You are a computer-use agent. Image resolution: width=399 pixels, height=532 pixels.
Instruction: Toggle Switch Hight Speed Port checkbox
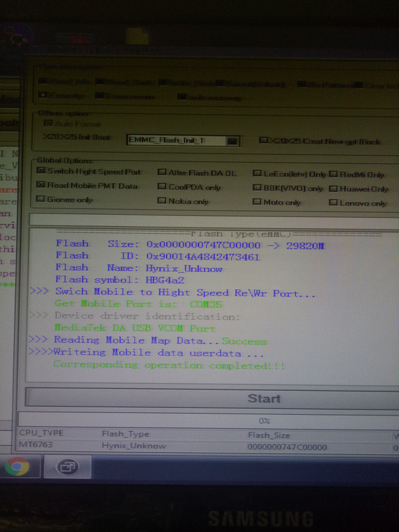[x=41, y=170]
